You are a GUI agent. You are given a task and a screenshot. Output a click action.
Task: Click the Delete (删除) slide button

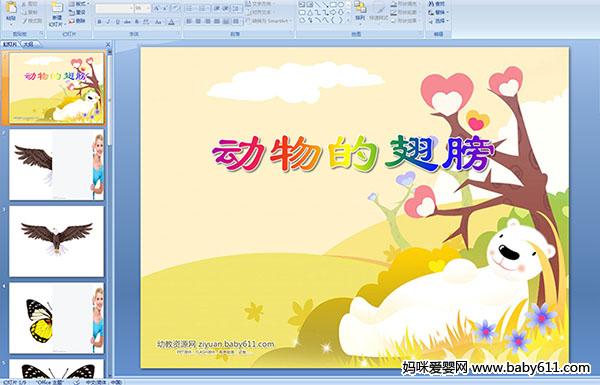77,21
